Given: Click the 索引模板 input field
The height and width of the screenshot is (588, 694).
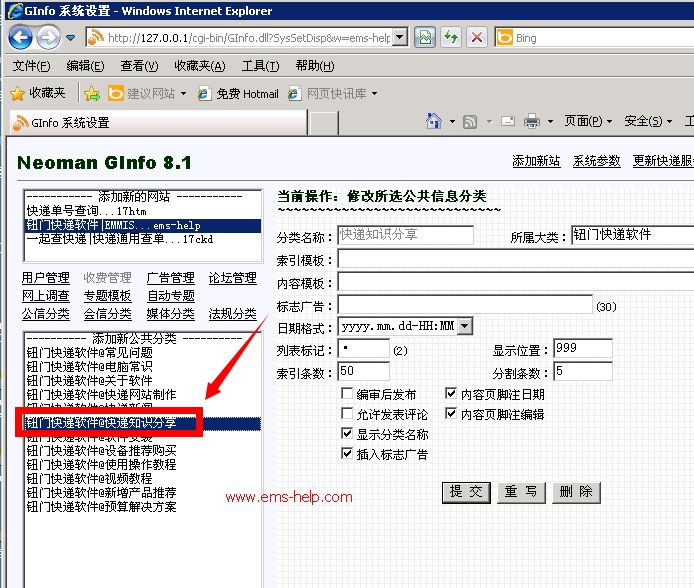Looking at the screenshot, I should [x=516, y=259].
